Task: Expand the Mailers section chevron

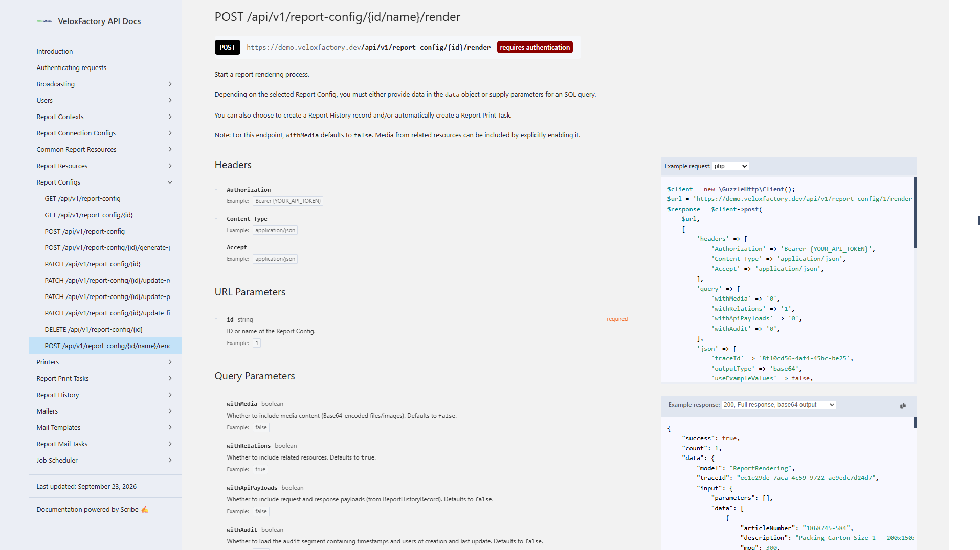Action: click(170, 411)
